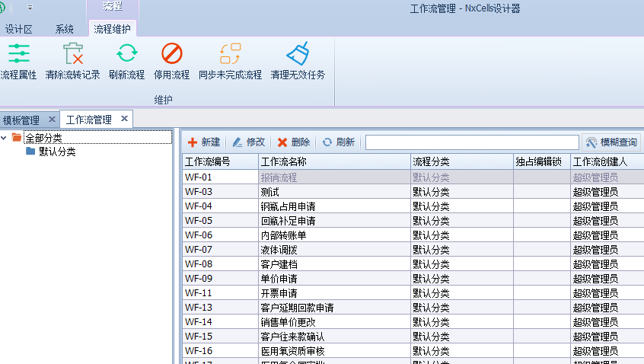Click 默认分类 cell in WF-14 row
This screenshot has width=644, height=364.
tap(461, 321)
